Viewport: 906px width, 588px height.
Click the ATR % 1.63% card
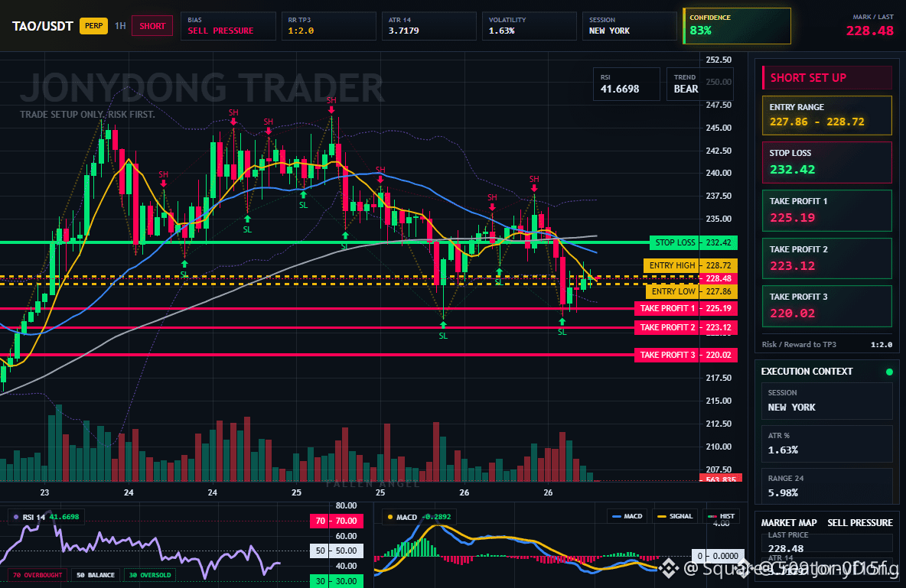tap(827, 443)
